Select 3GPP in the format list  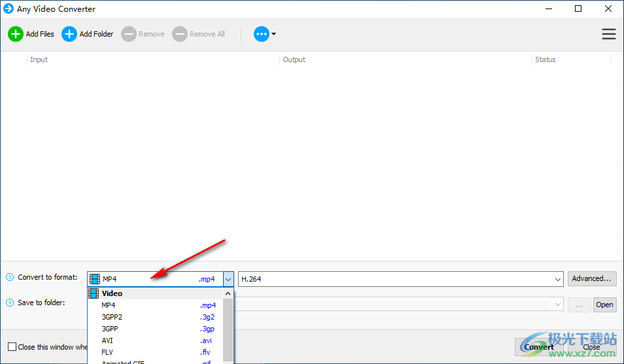[155, 329]
